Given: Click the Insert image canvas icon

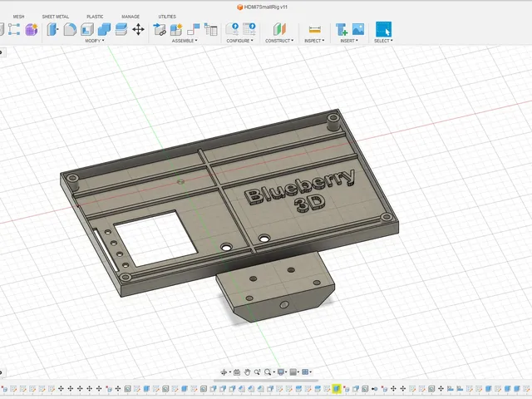Looking at the screenshot, I should click(358, 29).
